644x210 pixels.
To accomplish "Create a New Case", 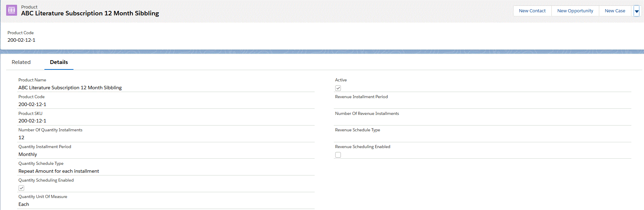I will [615, 11].
